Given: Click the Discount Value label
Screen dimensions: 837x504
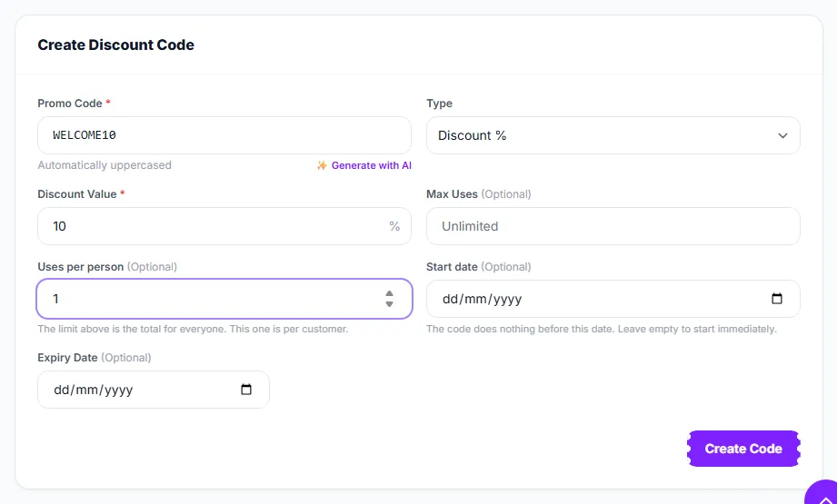Looking at the screenshot, I should click(x=77, y=194).
